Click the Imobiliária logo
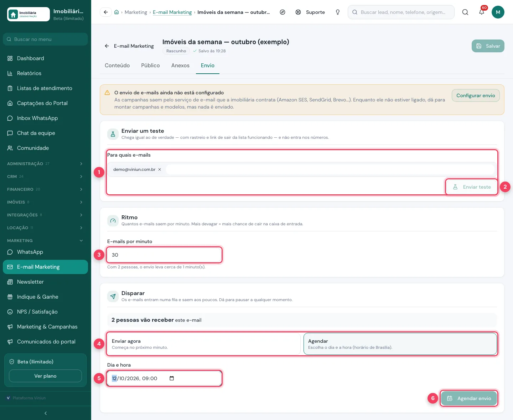 click(28, 14)
